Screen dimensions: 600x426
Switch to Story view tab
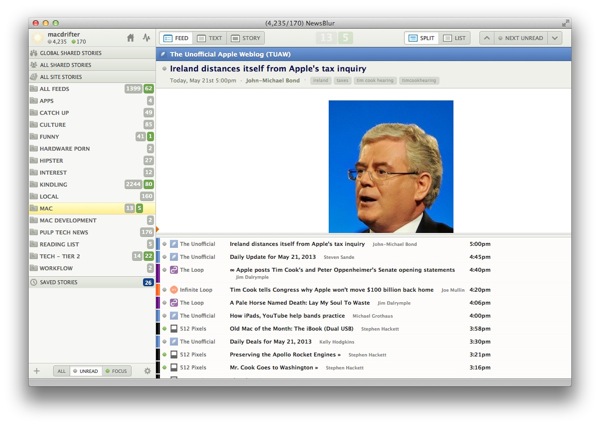click(246, 38)
